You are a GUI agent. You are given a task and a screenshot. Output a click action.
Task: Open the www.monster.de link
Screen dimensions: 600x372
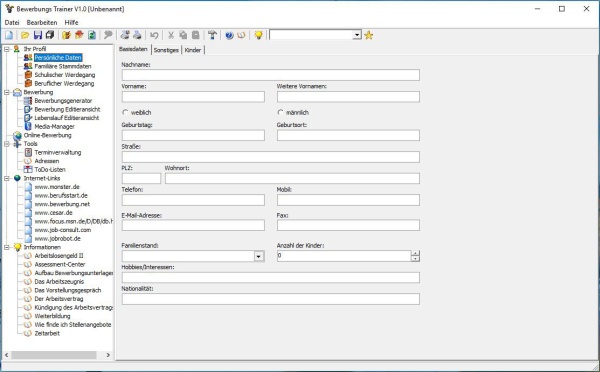[x=57, y=187]
